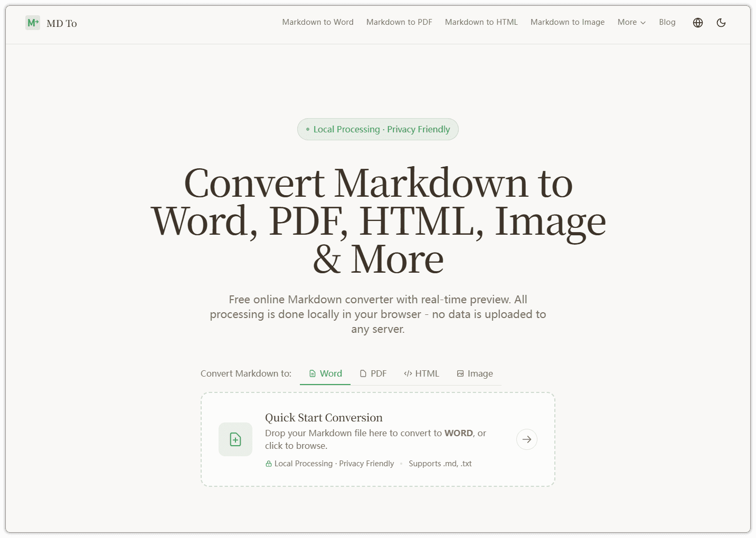Click the add-file icon in drop zone
This screenshot has width=756, height=538.
pos(235,439)
